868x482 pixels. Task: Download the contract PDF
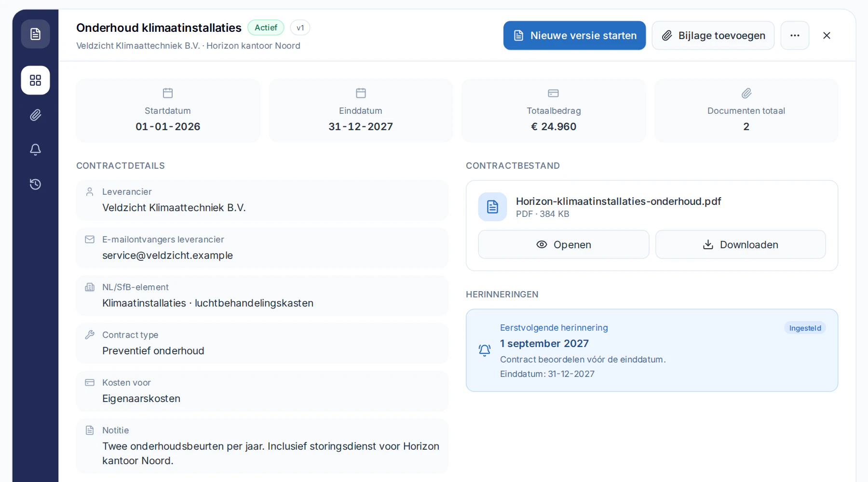(741, 244)
